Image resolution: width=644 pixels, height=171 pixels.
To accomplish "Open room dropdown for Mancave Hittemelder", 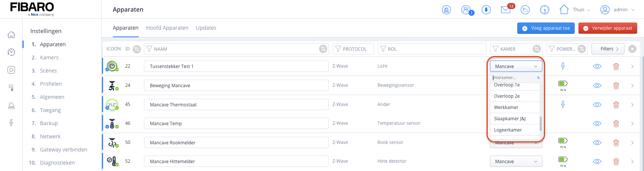I will pyautogui.click(x=516, y=162).
